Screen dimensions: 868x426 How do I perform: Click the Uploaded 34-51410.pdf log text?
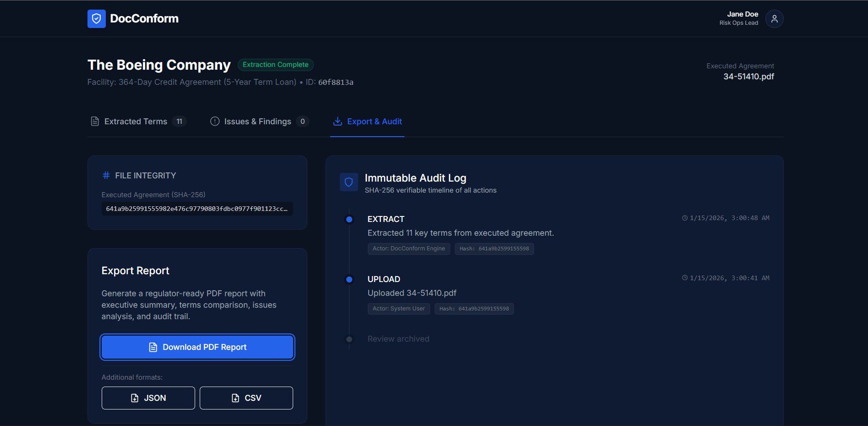(412, 293)
